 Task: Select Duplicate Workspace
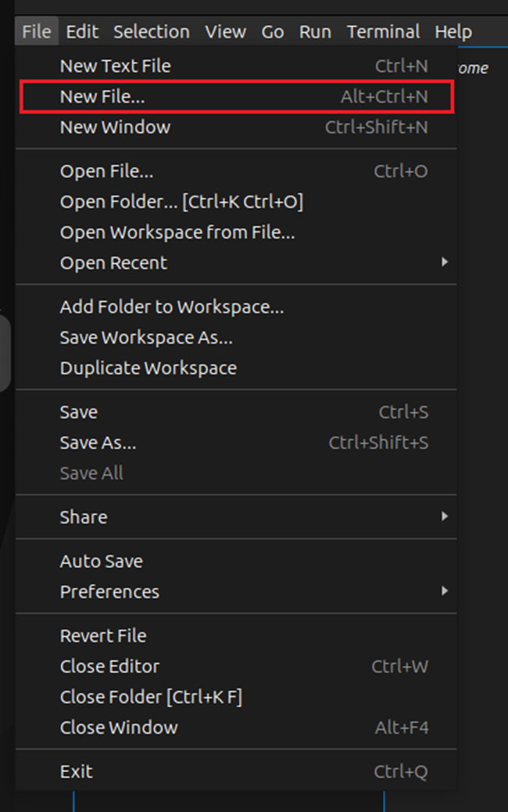pyautogui.click(x=148, y=368)
